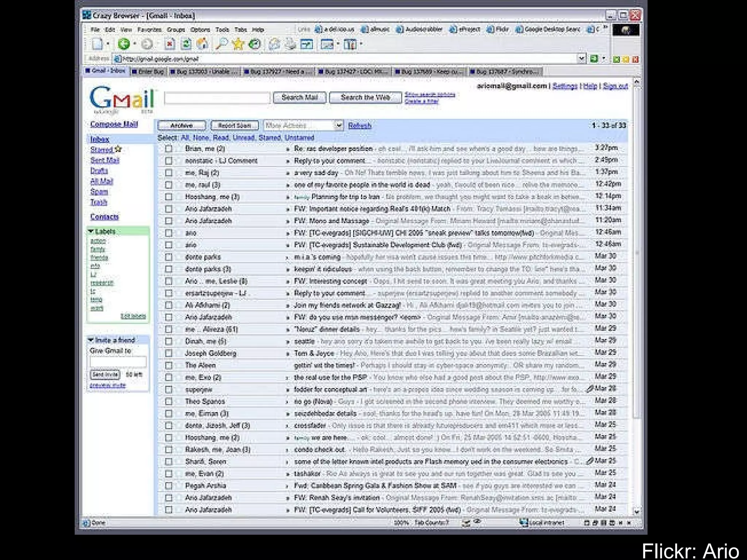Click the Home toolbar icon

[x=202, y=44]
